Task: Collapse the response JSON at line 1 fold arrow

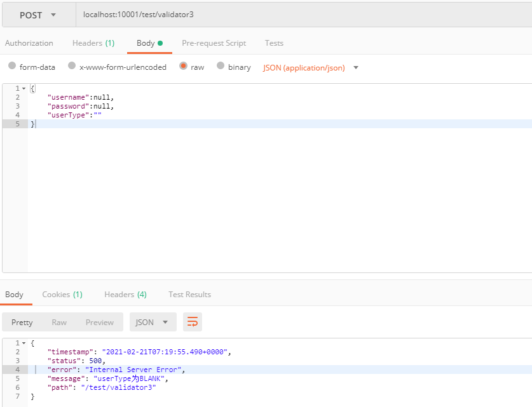Action: click(x=24, y=344)
